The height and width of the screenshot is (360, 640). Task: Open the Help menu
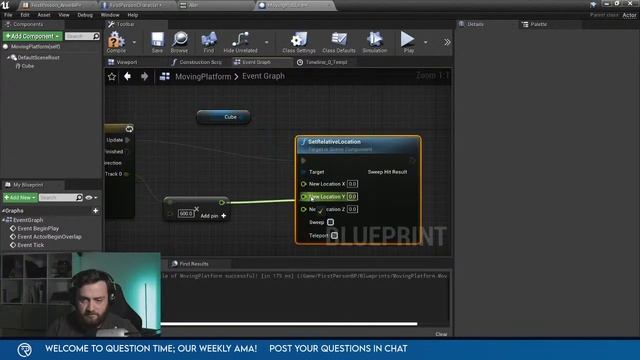click(133, 15)
